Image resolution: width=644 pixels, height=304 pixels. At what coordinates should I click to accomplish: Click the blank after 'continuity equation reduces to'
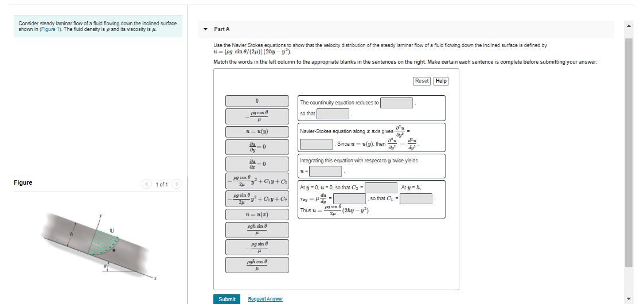tap(396, 103)
